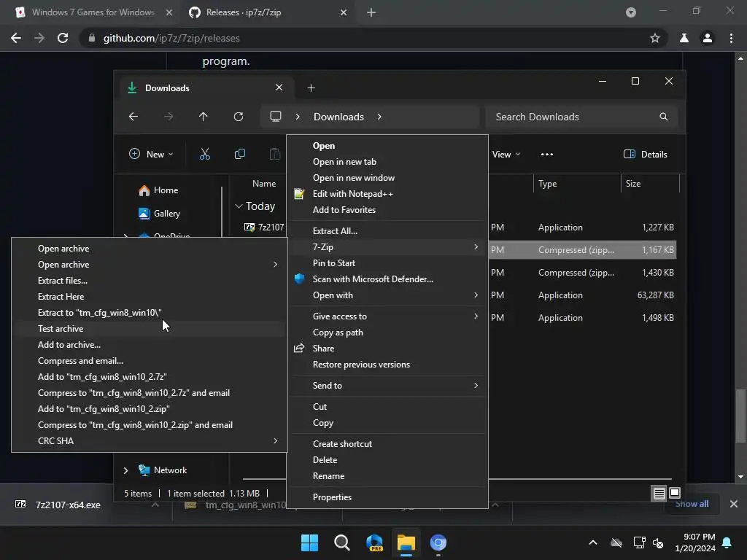747x560 pixels.
Task: Add a new Explorer tab with plus
Action: click(x=311, y=88)
